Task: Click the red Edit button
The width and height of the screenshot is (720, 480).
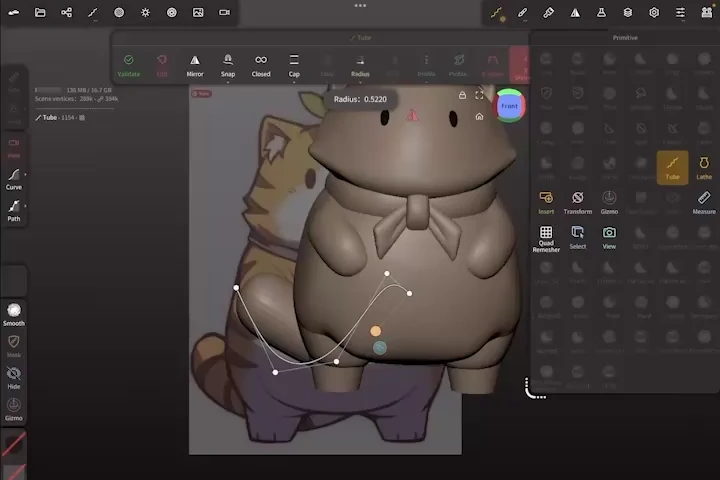Action: click(x=162, y=65)
